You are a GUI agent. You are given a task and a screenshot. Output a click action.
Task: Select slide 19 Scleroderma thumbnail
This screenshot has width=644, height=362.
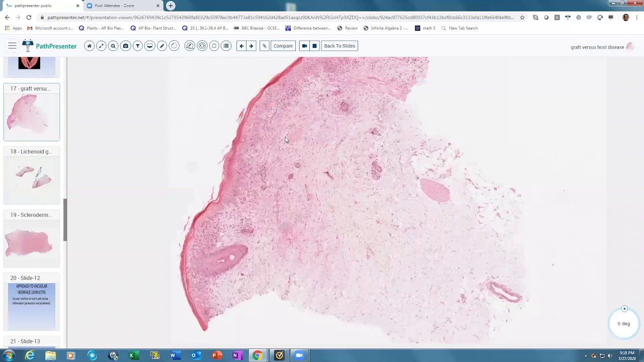(32, 238)
